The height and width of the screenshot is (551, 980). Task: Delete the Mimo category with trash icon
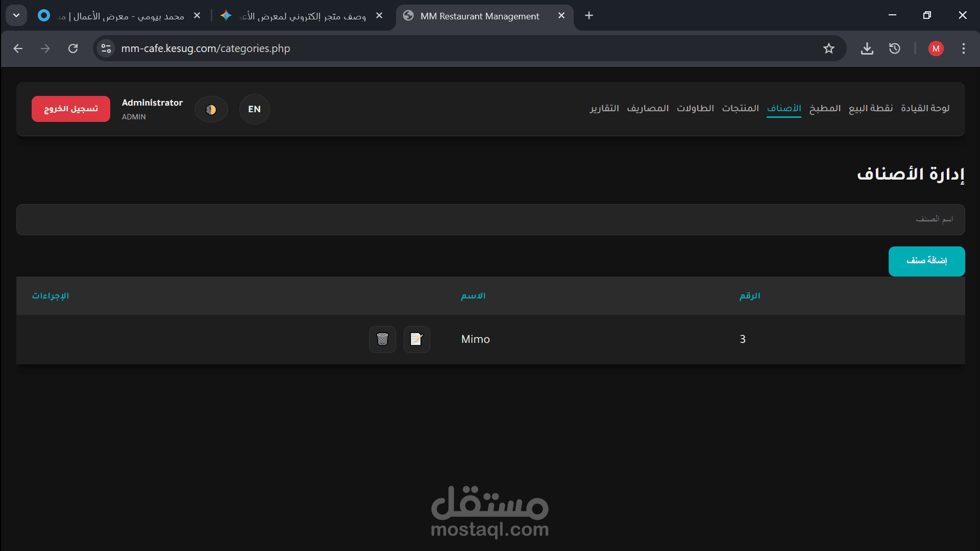click(382, 339)
